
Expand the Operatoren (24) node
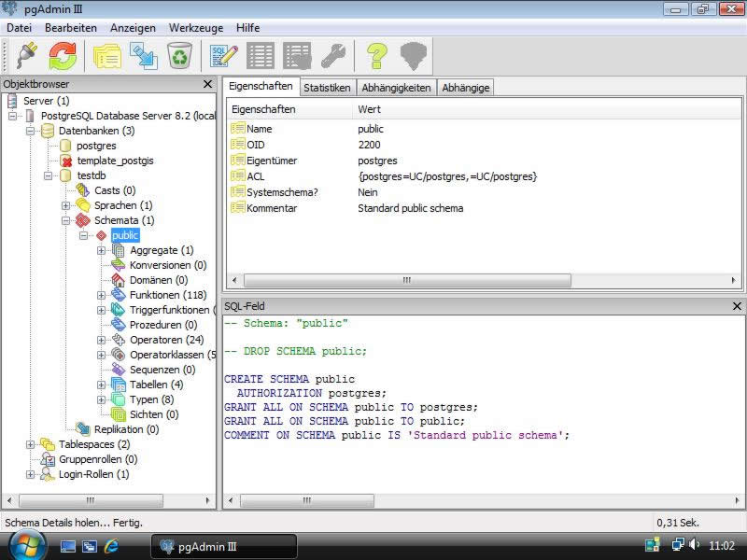101,340
